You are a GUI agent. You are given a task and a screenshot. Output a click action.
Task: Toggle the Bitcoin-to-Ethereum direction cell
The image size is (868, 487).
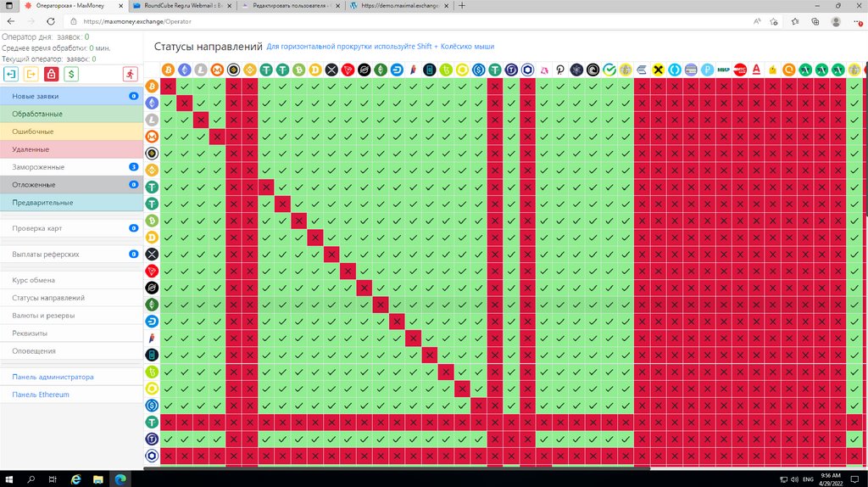pyautogui.click(x=184, y=87)
